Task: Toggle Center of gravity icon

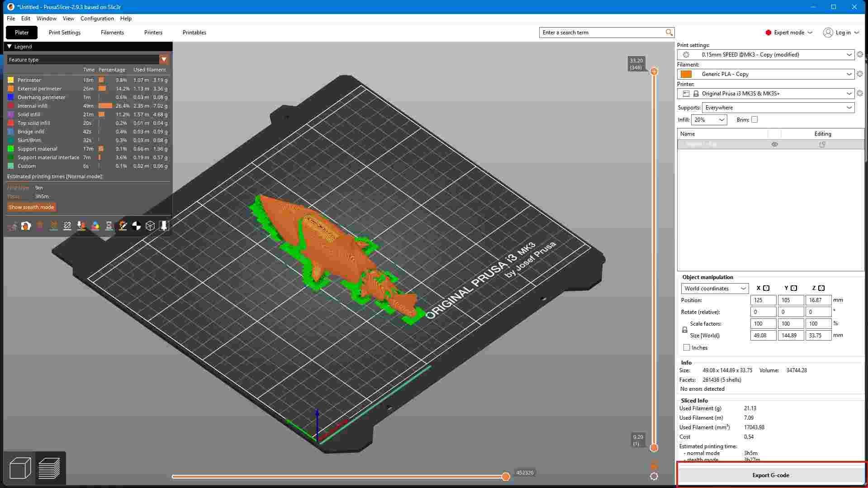Action: point(137,226)
